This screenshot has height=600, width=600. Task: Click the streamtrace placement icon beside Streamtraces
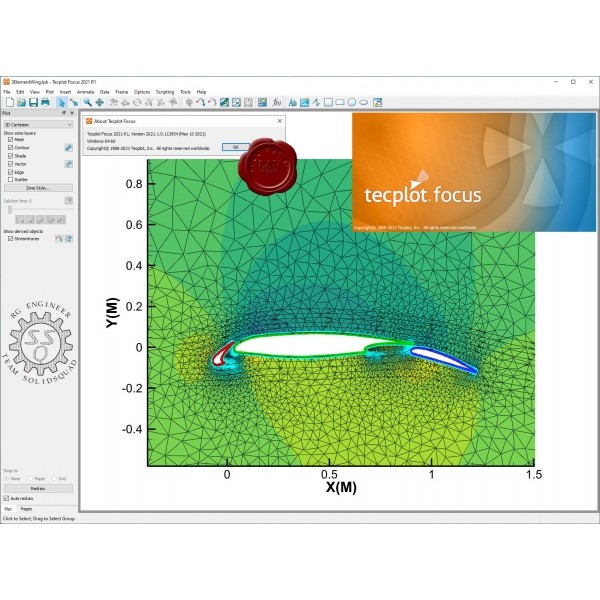click(59, 238)
